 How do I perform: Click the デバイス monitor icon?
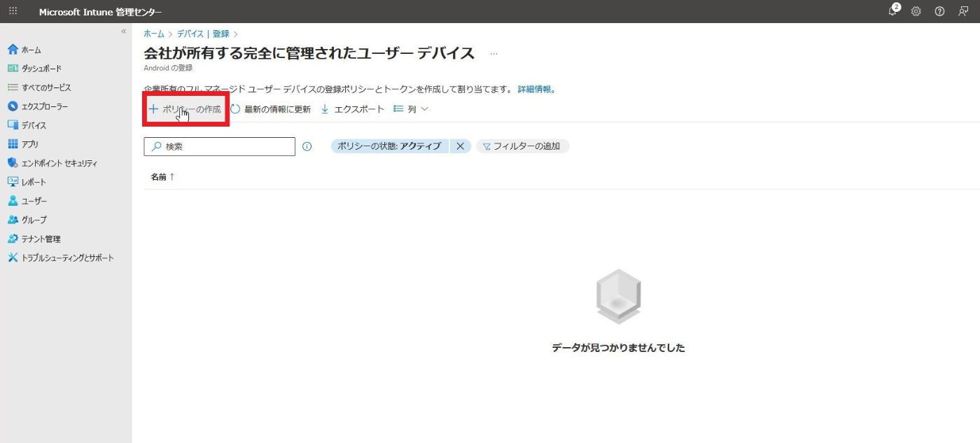(x=13, y=125)
